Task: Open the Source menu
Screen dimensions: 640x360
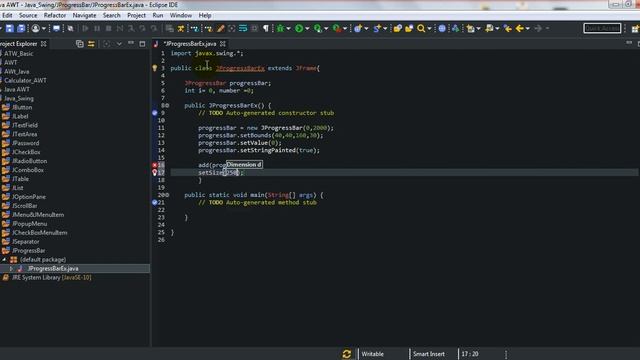Action: pos(28,16)
